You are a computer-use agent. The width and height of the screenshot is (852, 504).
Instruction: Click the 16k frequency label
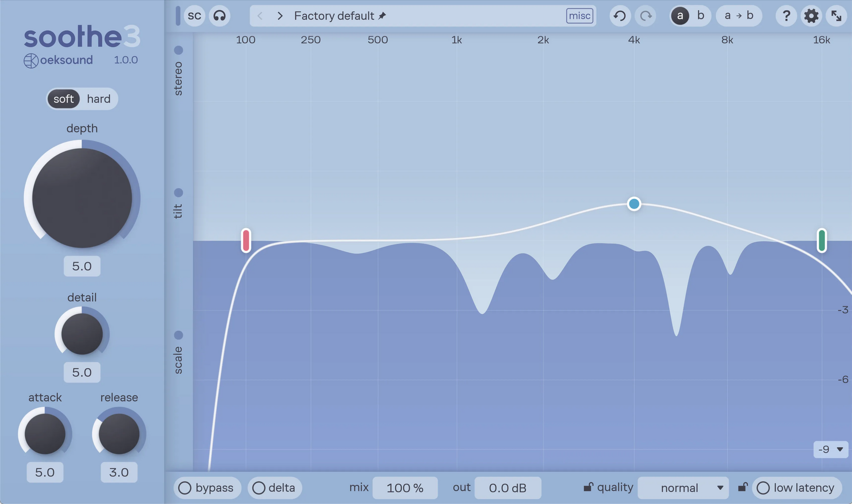click(822, 40)
